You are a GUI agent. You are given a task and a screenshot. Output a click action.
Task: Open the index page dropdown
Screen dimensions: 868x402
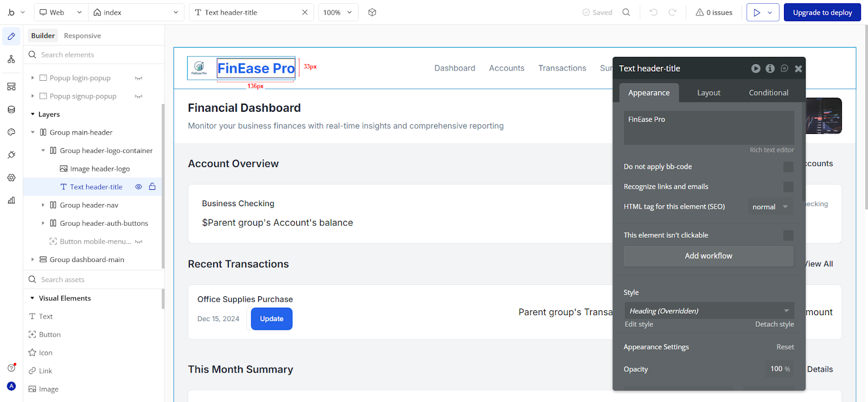point(136,12)
